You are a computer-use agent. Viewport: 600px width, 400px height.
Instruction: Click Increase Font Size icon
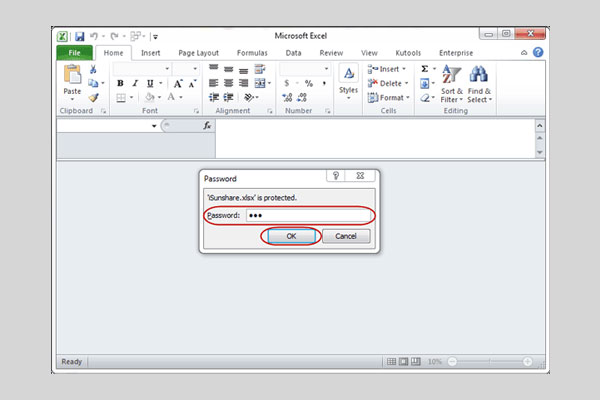point(178,83)
